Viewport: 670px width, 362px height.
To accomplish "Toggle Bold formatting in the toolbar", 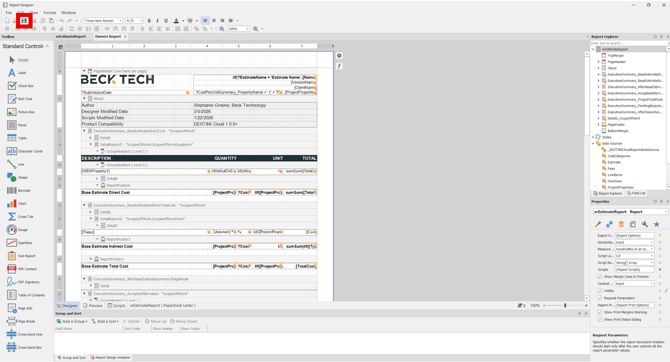I will coord(149,21).
